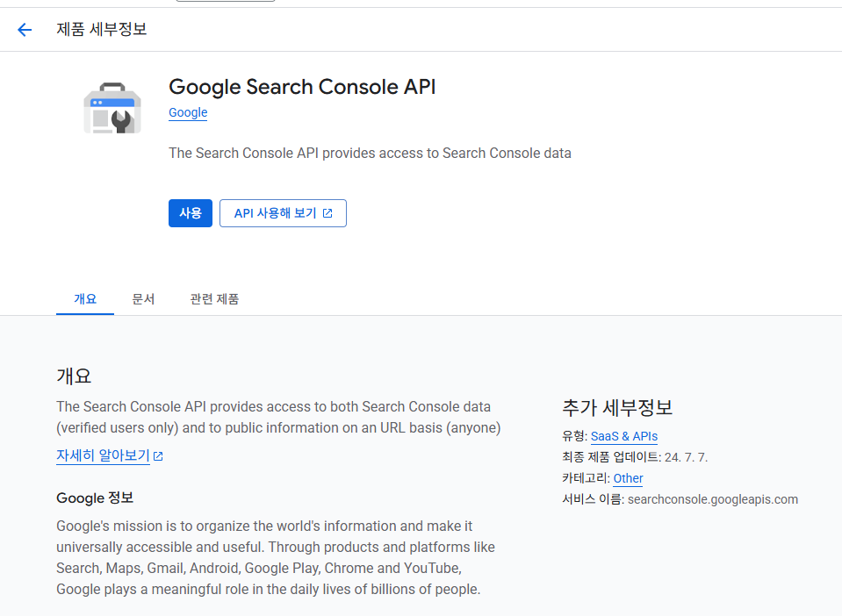
Task: Switch to the 문서 tab
Action: pos(143,299)
